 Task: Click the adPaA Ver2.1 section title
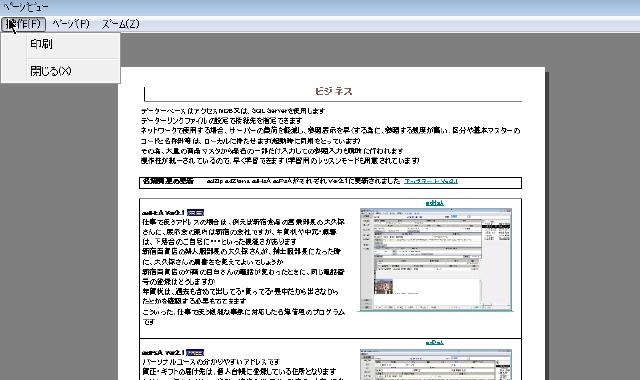(163, 352)
